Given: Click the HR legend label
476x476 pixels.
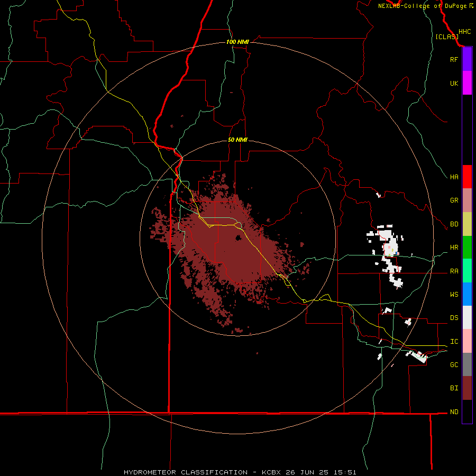Looking at the screenshot, I should point(454,248).
